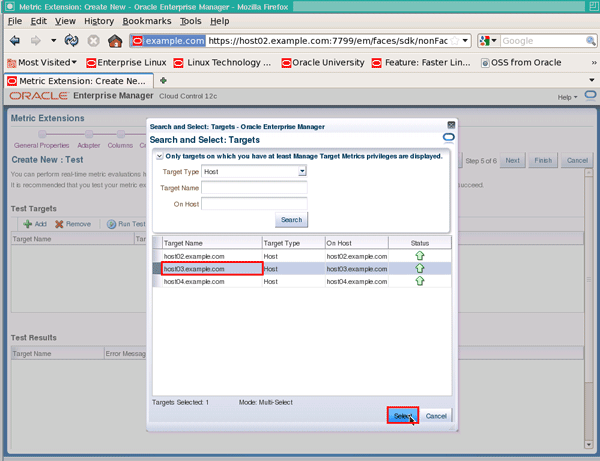Open the Edit menu
This screenshot has height=461, width=600.
pos(39,21)
